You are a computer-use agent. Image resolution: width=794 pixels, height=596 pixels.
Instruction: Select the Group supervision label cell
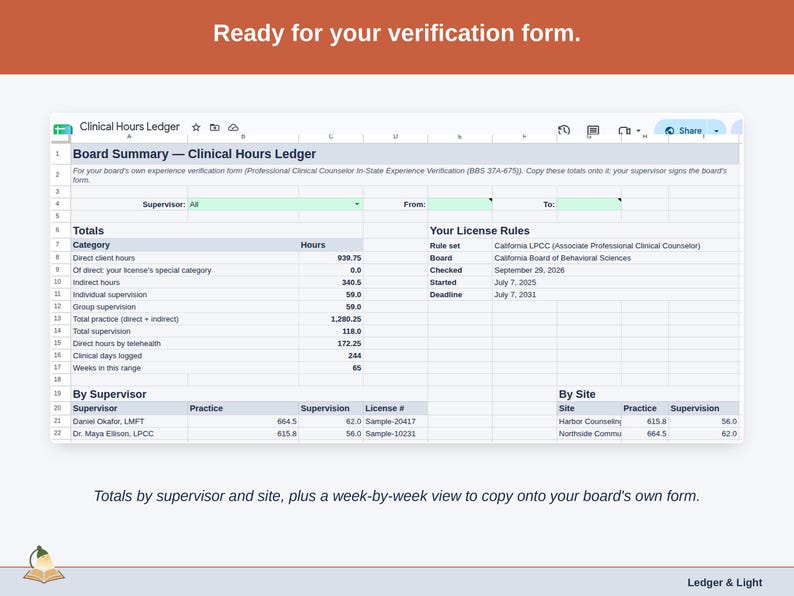click(185, 307)
